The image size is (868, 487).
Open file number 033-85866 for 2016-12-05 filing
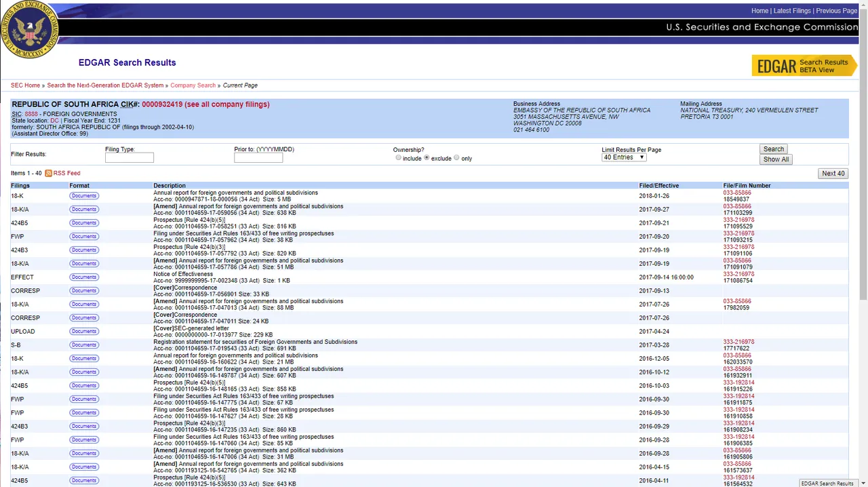[x=737, y=355]
